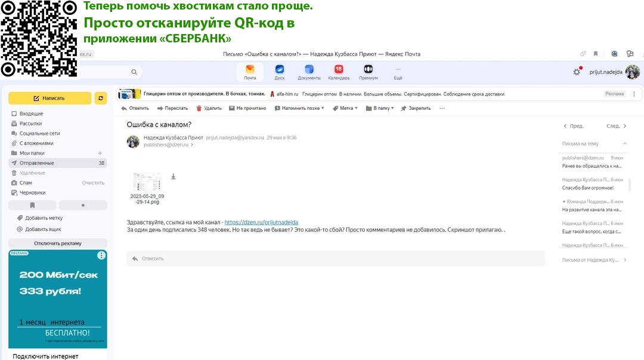
Task: Open the Премиум service
Action: 368,72
